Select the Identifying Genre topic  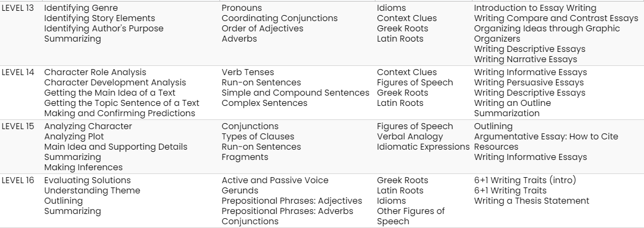(81, 8)
